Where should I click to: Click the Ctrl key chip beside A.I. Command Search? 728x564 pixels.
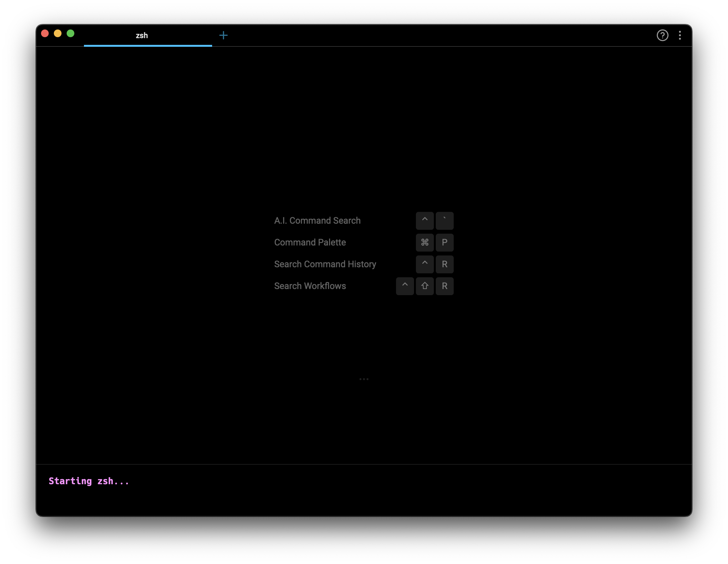pyautogui.click(x=425, y=221)
